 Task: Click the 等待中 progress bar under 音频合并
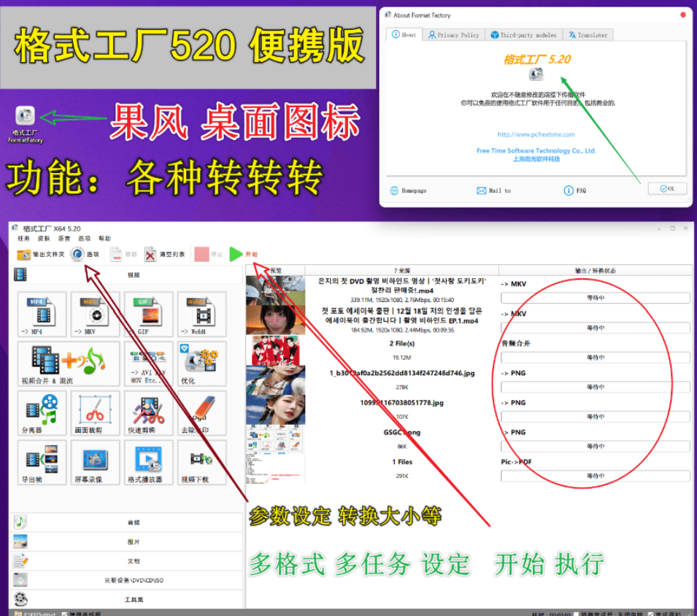pos(595,358)
